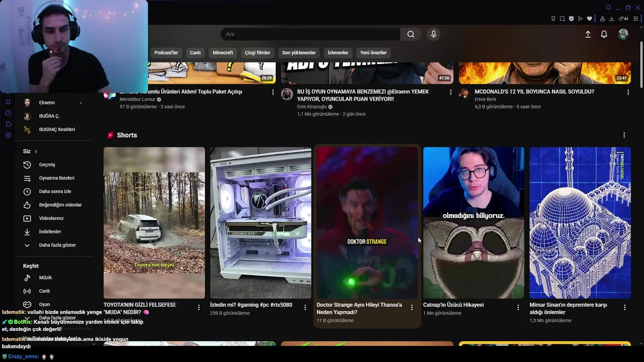Click the Oynatma listeleri playlist icon
The width and height of the screenshot is (644, 362).
point(27,178)
